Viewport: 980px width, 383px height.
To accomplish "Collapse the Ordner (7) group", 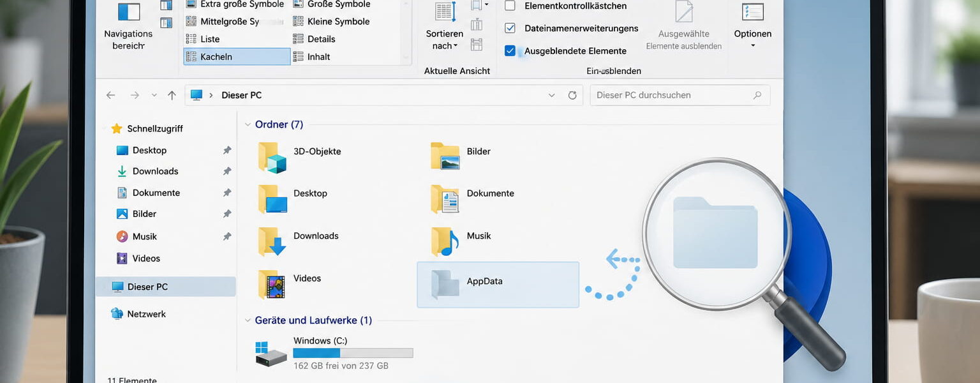I will 248,124.
